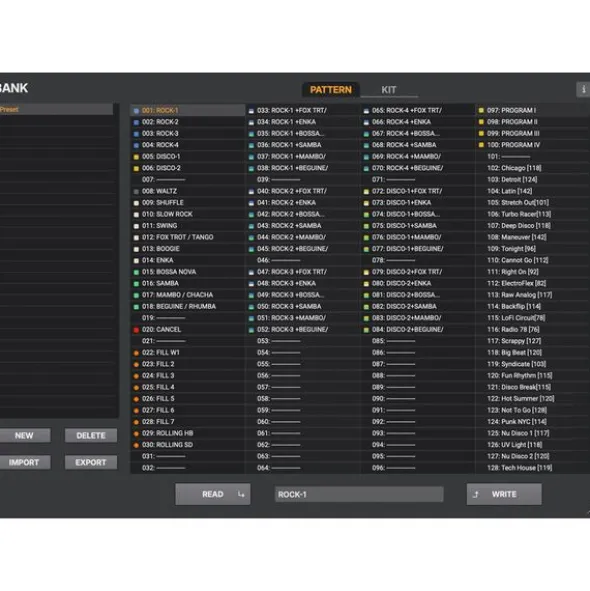Viewport: 590px width, 591px height.
Task: Click the NEW bank button
Action: pos(24,435)
